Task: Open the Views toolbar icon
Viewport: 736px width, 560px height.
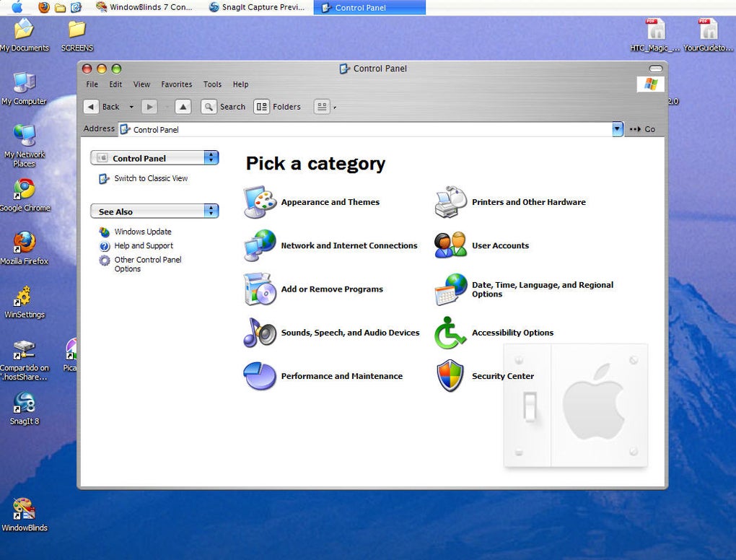Action: [322, 107]
